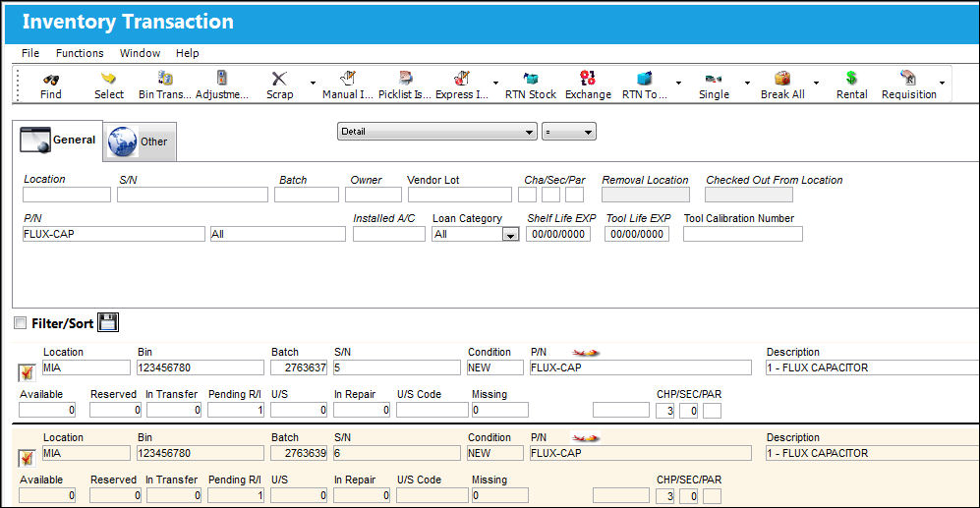Open the Adjustment toolbar icon

pos(222,78)
